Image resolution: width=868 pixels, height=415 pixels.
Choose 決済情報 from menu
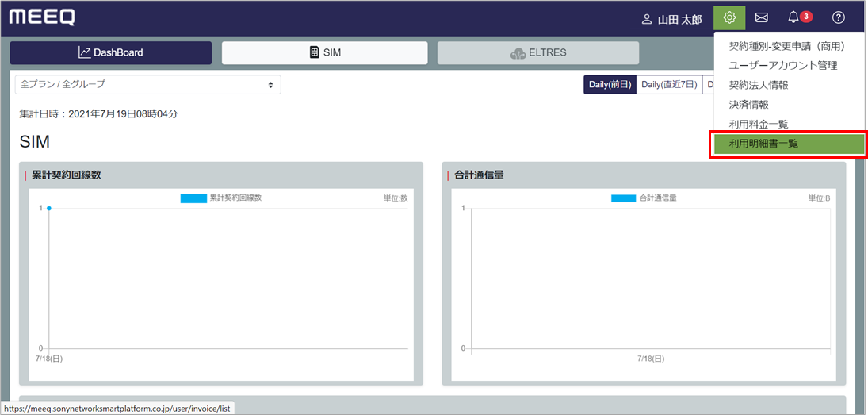[748, 104]
